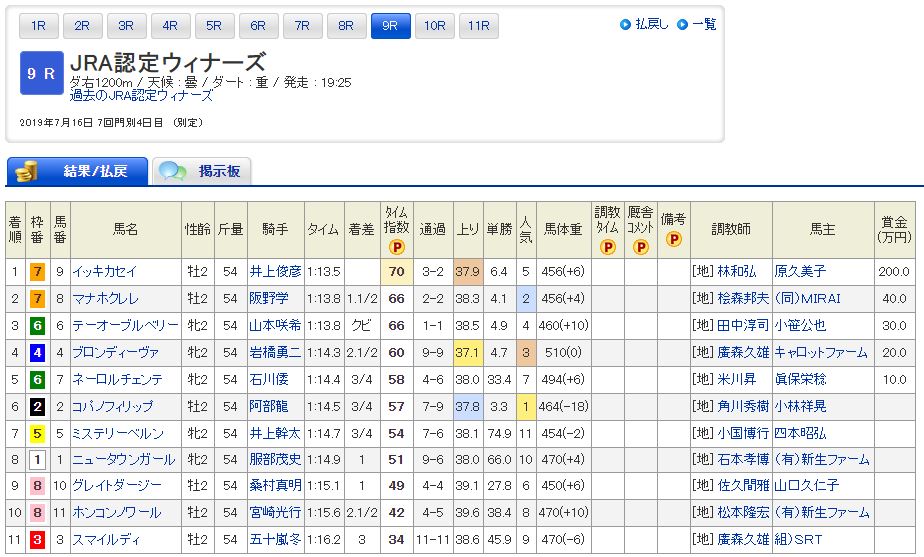Open trainer 角川秀樹 profile
The width and height of the screenshot is (924, 557).
[743, 407]
